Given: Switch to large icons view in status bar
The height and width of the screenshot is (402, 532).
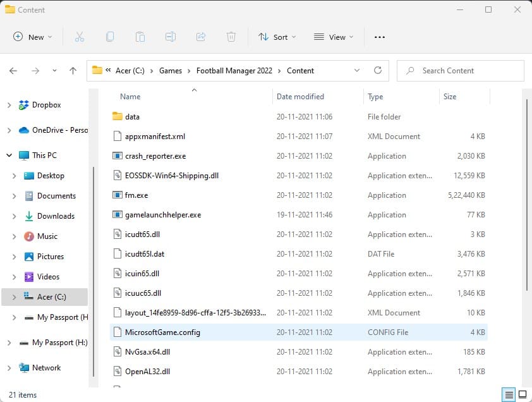Looking at the screenshot, I should (x=523, y=394).
